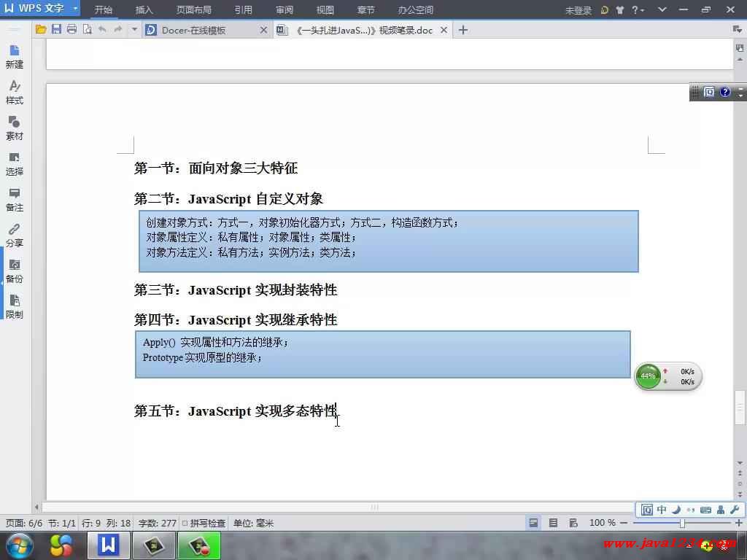747x560 pixels.
Task: Switch to page layout view in status bar
Action: point(534,523)
